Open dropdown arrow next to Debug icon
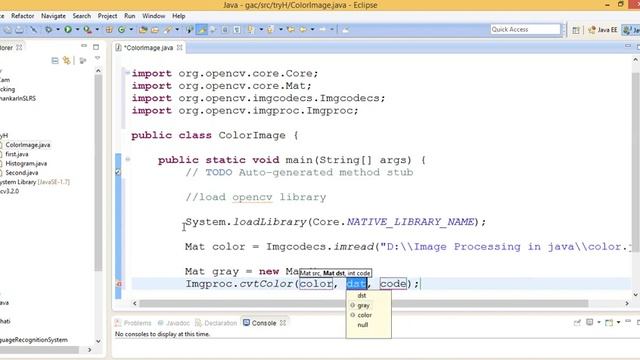 click(x=58, y=29)
